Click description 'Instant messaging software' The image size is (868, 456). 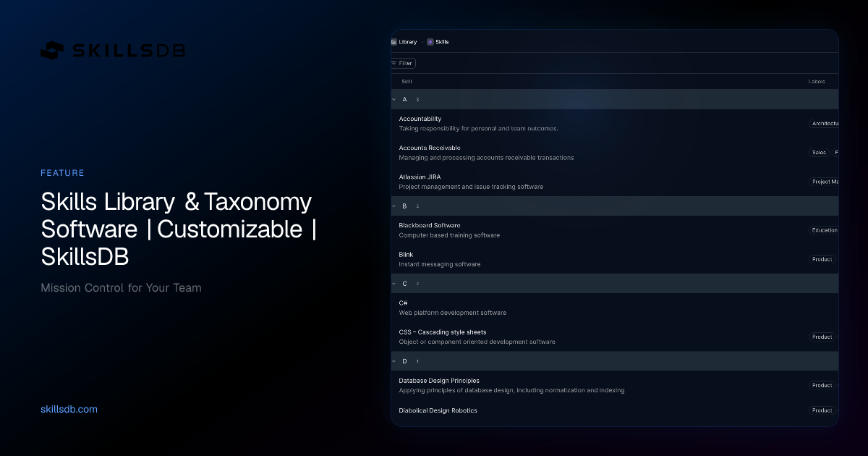pyautogui.click(x=440, y=264)
